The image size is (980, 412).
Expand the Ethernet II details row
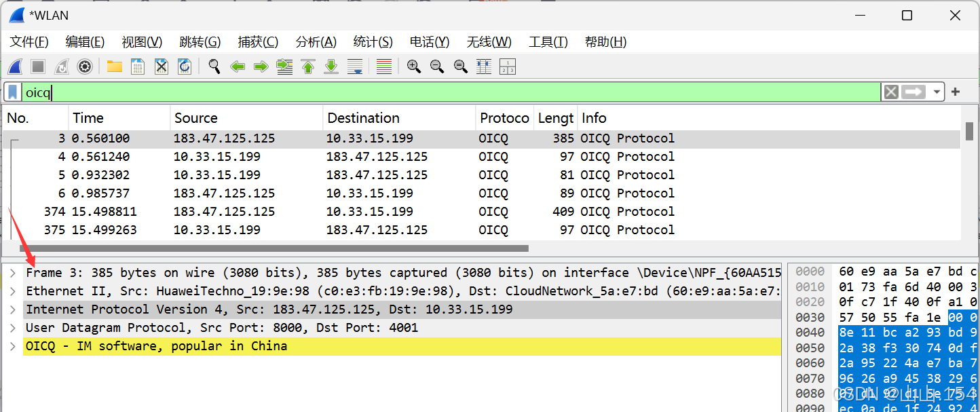coord(13,291)
